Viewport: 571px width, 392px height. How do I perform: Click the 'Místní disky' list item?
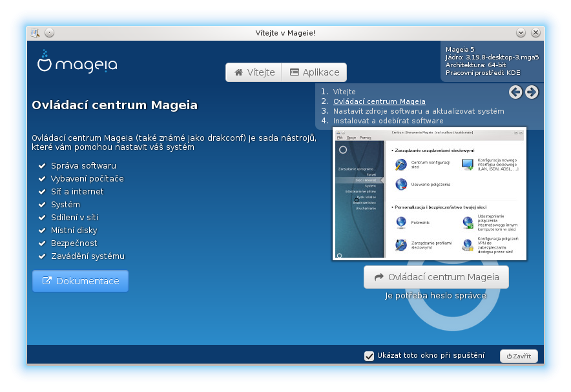(x=74, y=231)
